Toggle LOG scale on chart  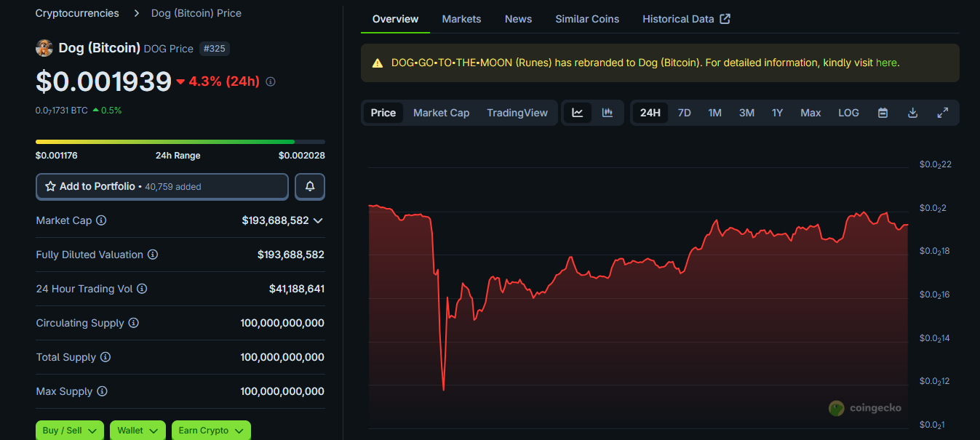tap(848, 113)
